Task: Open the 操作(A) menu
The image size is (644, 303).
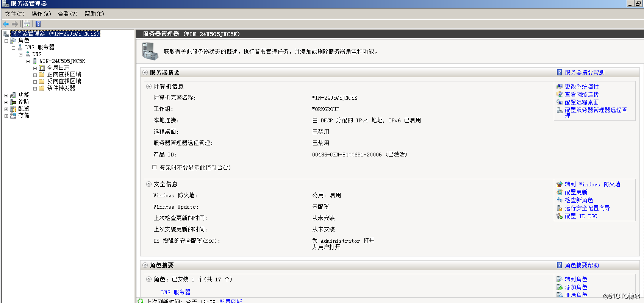Action: [41, 14]
